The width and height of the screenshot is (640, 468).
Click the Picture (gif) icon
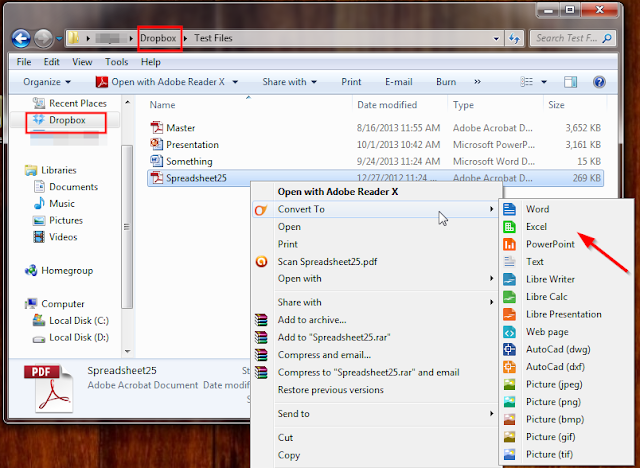pyautogui.click(x=509, y=437)
